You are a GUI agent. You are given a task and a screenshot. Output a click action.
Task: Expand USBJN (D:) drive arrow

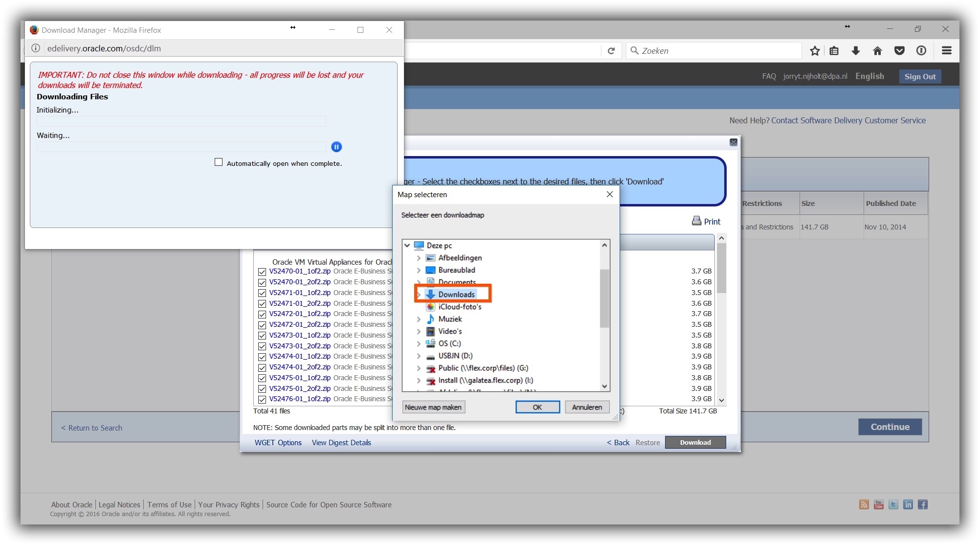[419, 356]
